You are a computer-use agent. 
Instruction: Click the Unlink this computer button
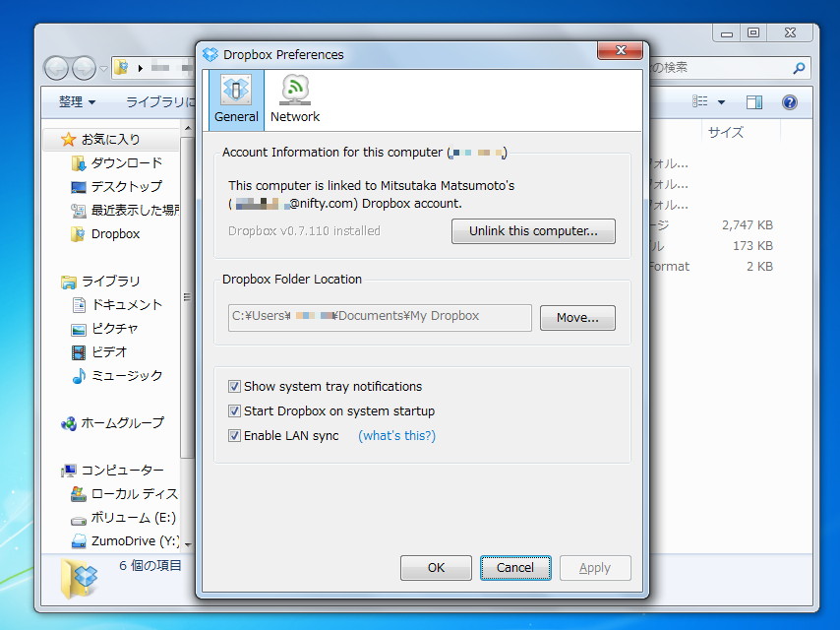click(x=533, y=231)
